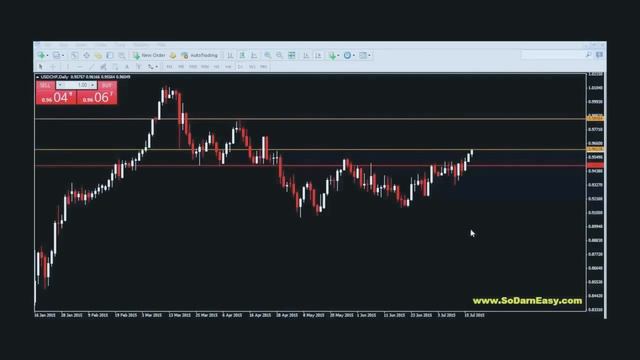Tile chart windows with grid icon
The width and height of the screenshot is (640, 360).
[292, 55]
